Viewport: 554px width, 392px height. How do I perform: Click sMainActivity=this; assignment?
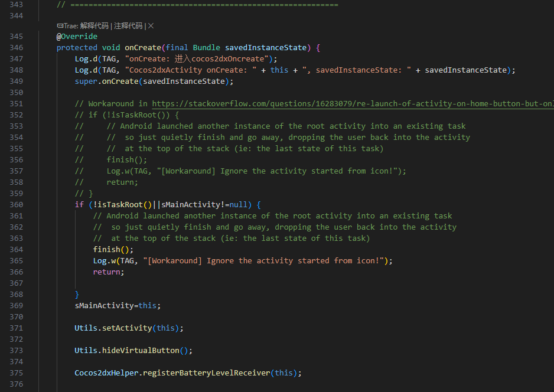click(x=118, y=305)
